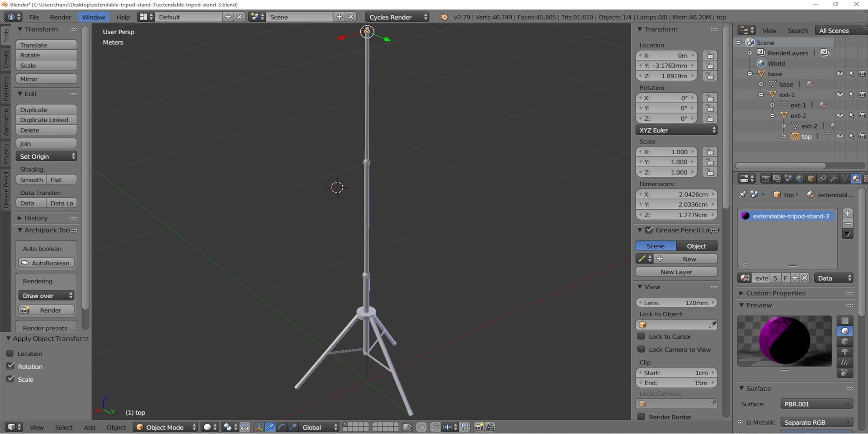The height and width of the screenshot is (434, 868).
Task: Open the Render menu in the top bar
Action: (60, 17)
